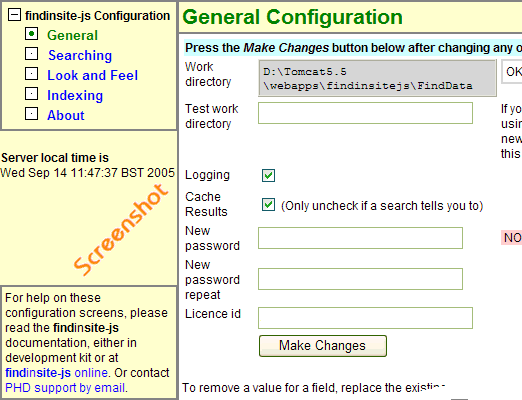Go to the Indexing configuration page
The height and width of the screenshot is (400, 522).
coord(75,95)
